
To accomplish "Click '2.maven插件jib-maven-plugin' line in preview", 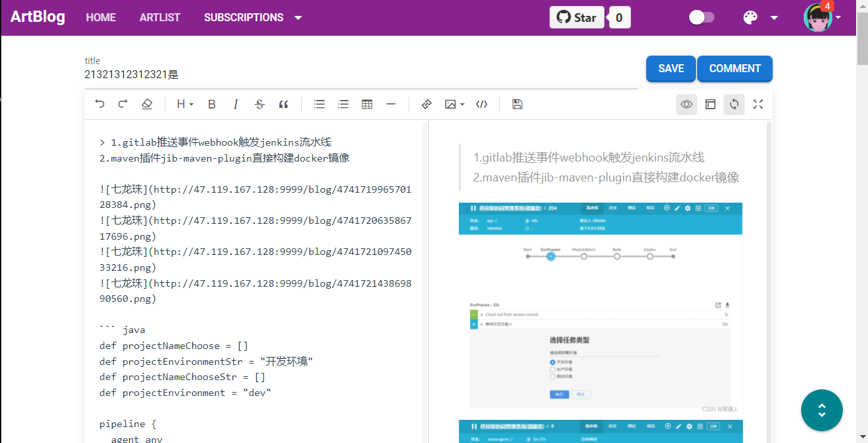I will point(606,177).
